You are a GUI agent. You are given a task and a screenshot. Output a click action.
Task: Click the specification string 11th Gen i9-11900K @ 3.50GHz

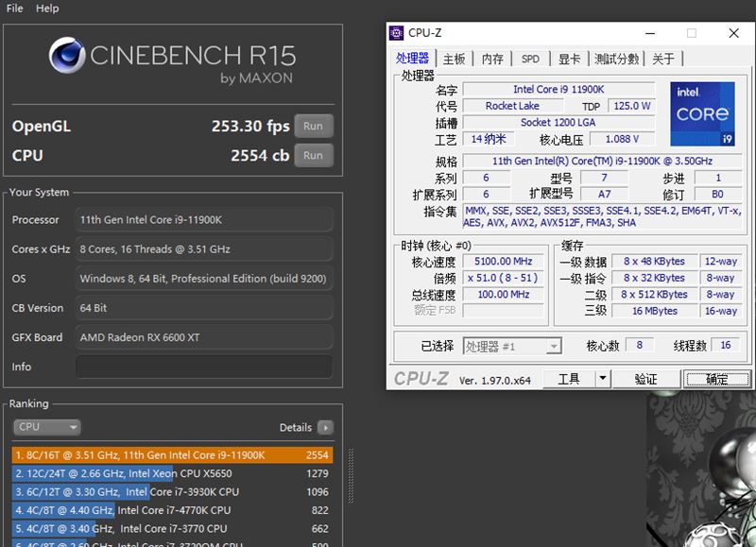point(602,161)
